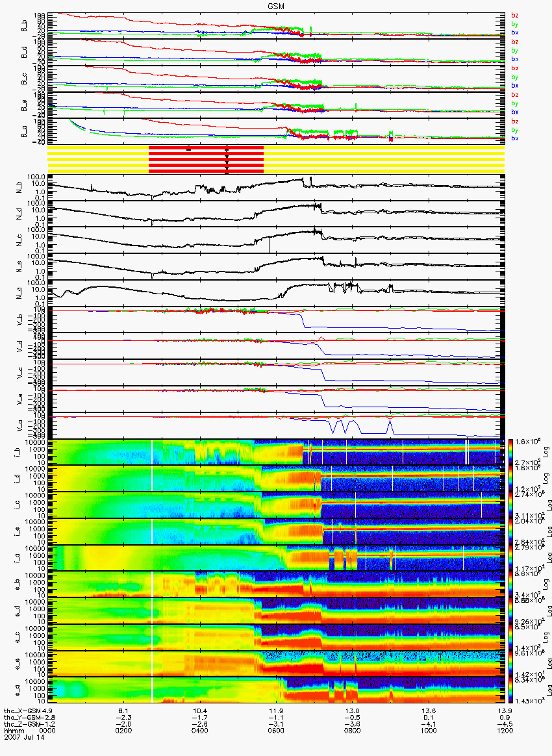The width and height of the screenshot is (552, 756).
Task: Select the e_e spectrogram axis label
Action: (17, 664)
